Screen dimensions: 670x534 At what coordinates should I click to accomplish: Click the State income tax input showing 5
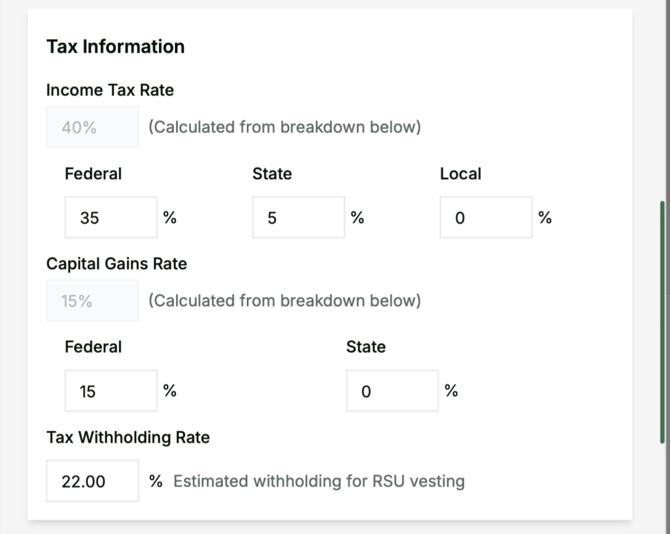[298, 217]
